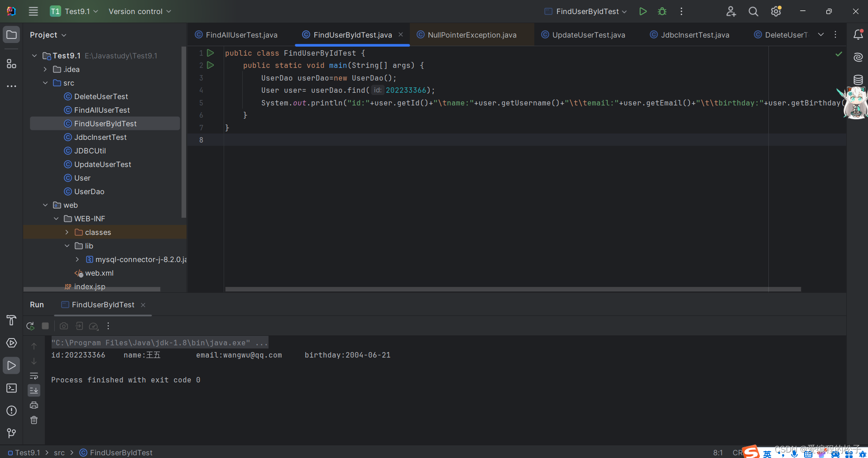Collapse the web folder

pos(45,205)
